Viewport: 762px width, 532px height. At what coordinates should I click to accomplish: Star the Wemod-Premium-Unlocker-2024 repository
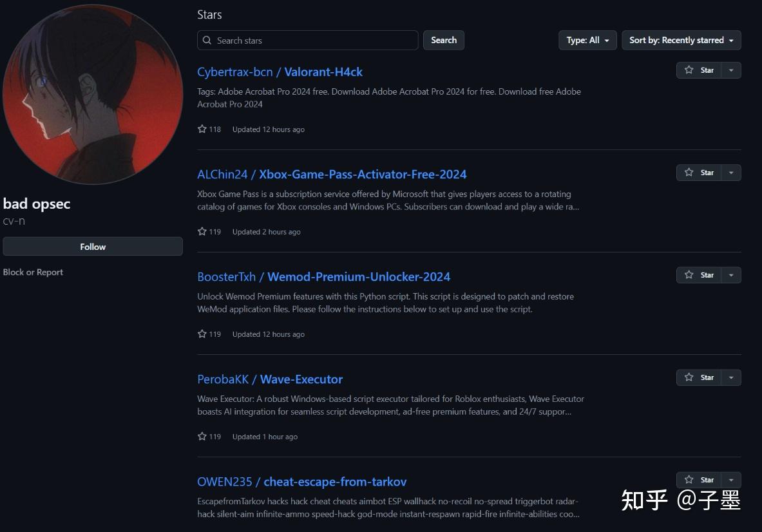pos(699,275)
